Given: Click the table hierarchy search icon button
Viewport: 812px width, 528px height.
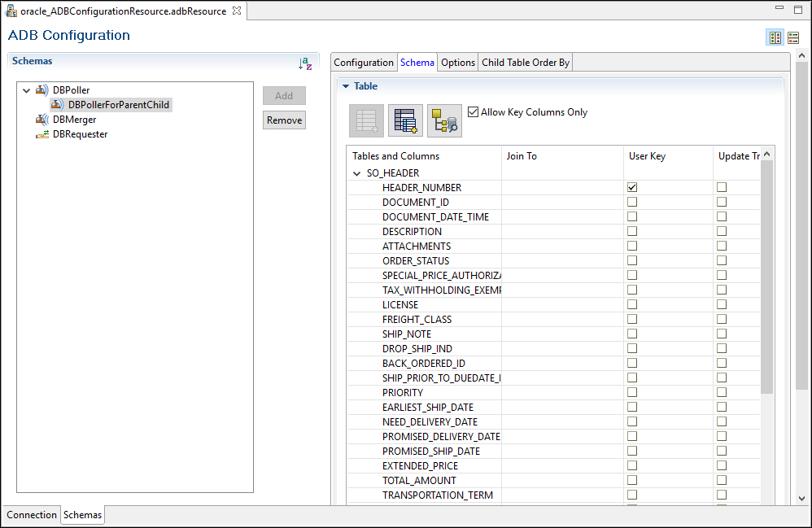Looking at the screenshot, I should tap(444, 120).
